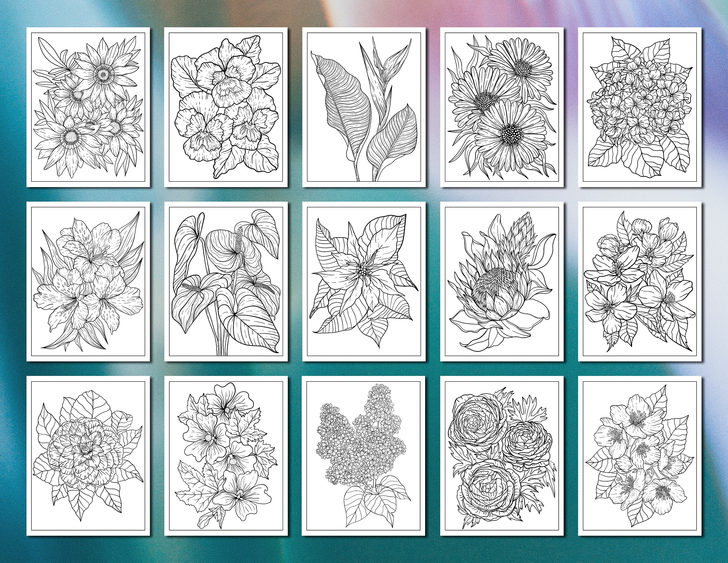Open the three ranunculus roses page

click(502, 456)
